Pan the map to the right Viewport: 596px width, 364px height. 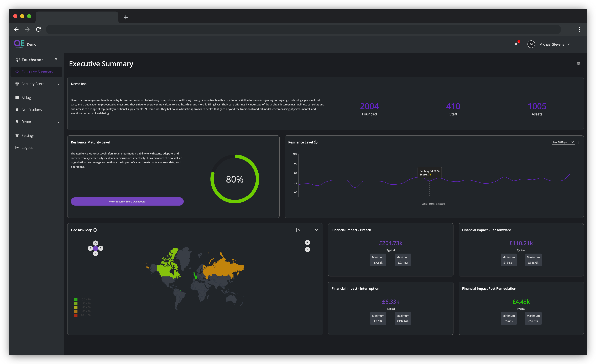(101, 248)
